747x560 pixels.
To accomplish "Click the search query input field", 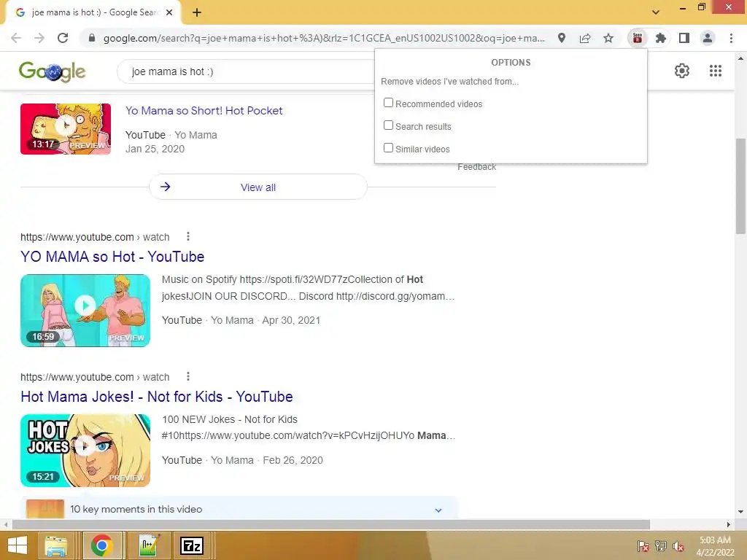I will tap(245, 71).
